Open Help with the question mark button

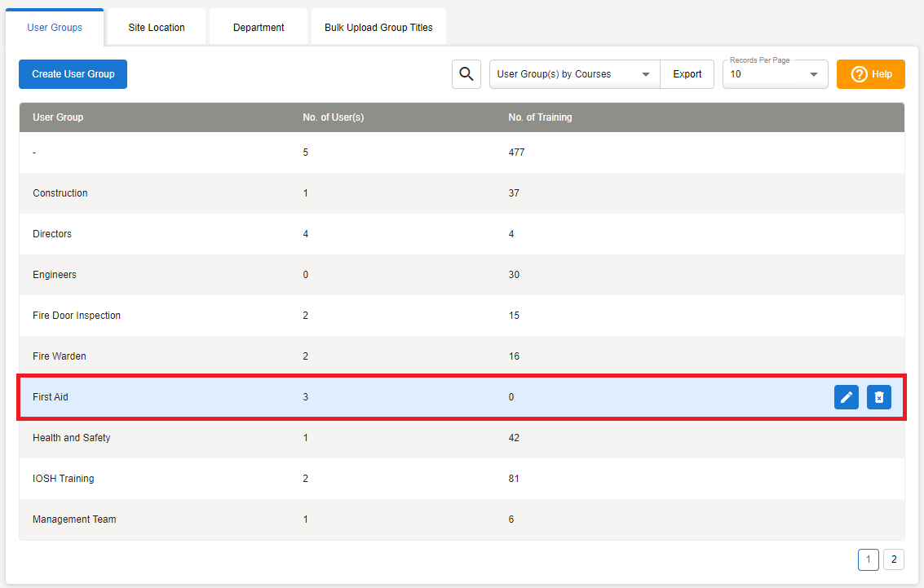tap(871, 74)
